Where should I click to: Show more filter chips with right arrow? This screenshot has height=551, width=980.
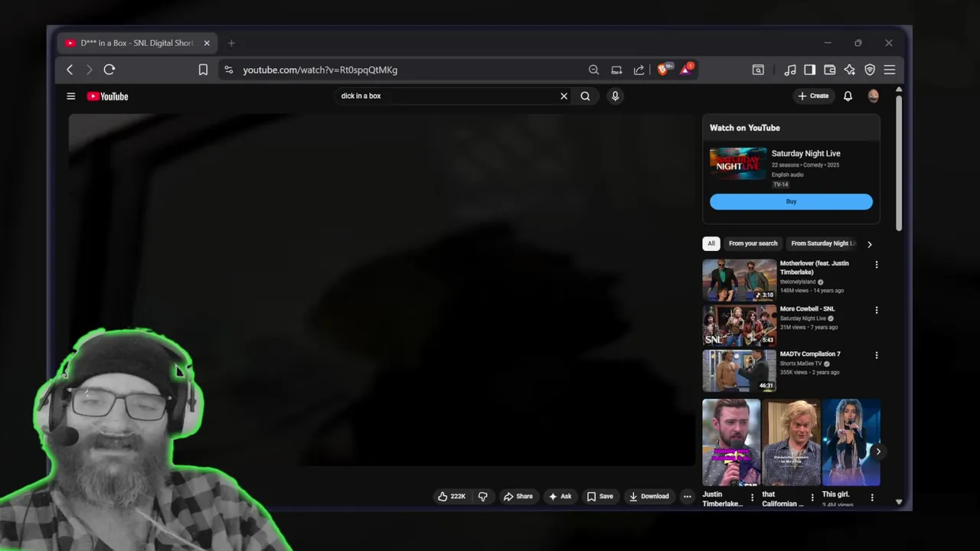tap(869, 244)
